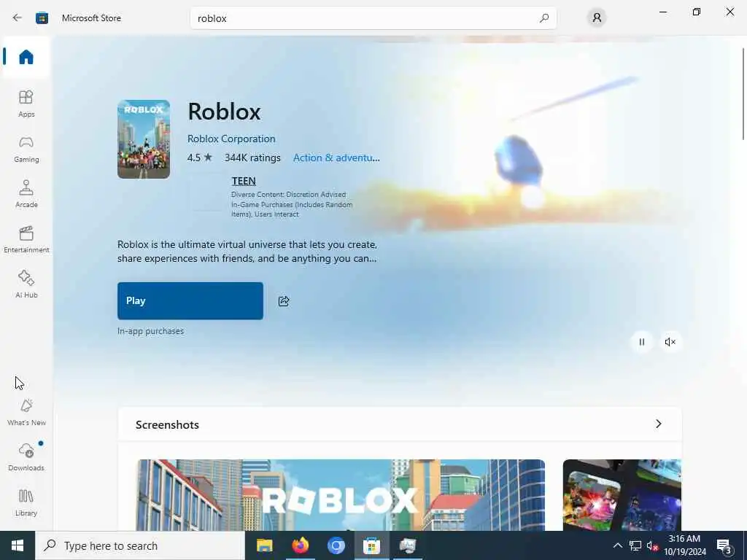Open the Windows Start menu
The height and width of the screenshot is (560, 747).
point(18,545)
